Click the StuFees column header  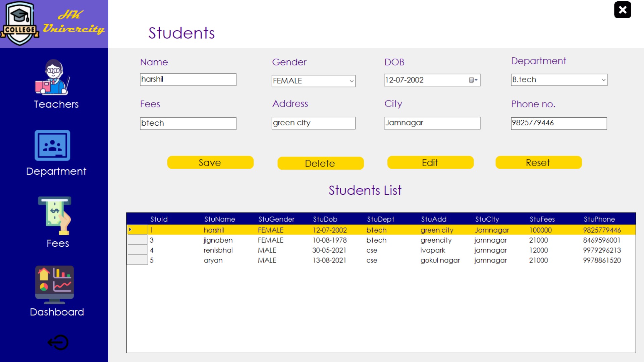pos(542,219)
